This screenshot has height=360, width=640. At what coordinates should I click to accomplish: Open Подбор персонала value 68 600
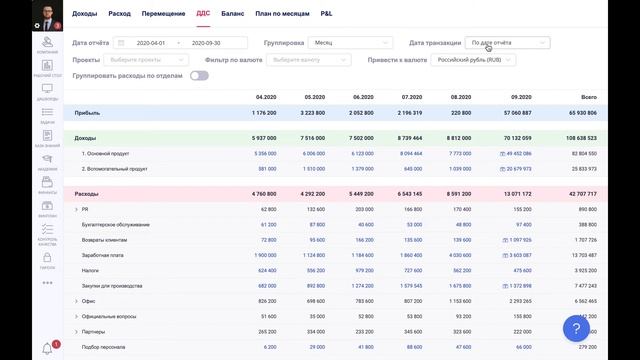pos(414,347)
